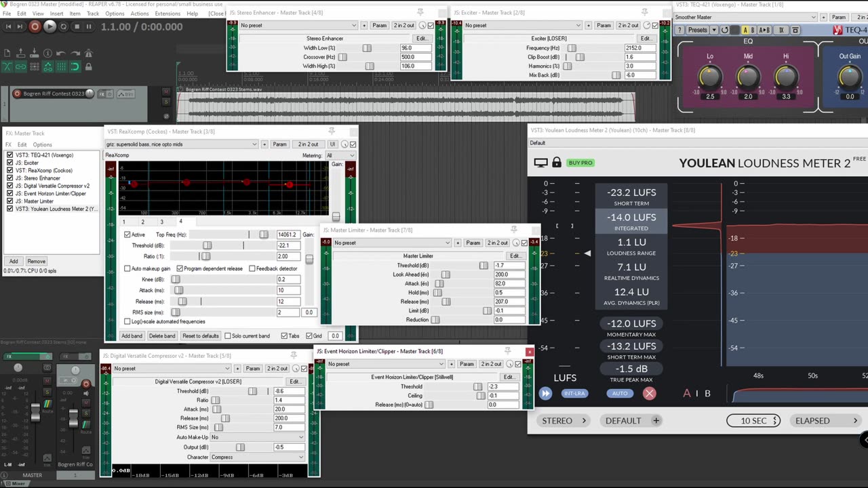Toggle item grouping link icon
Screen dimensions: 868x488
click(x=20, y=66)
